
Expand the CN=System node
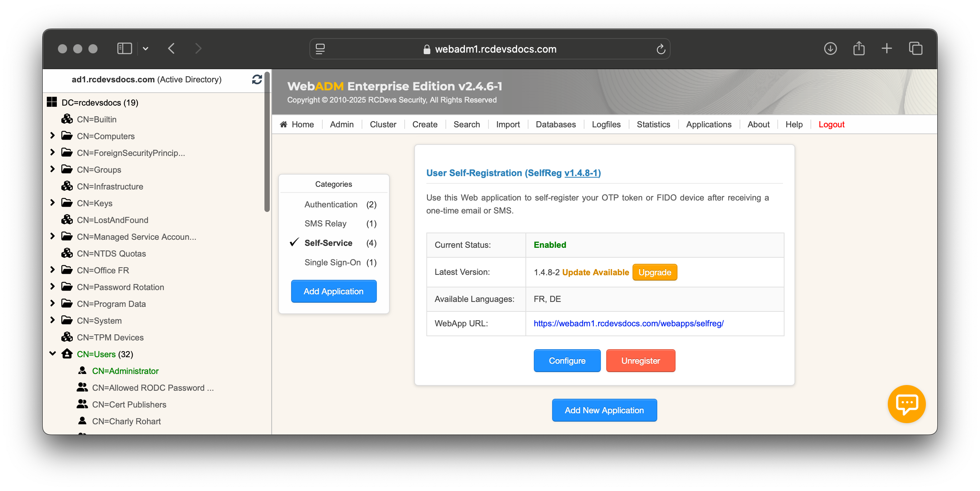(53, 320)
